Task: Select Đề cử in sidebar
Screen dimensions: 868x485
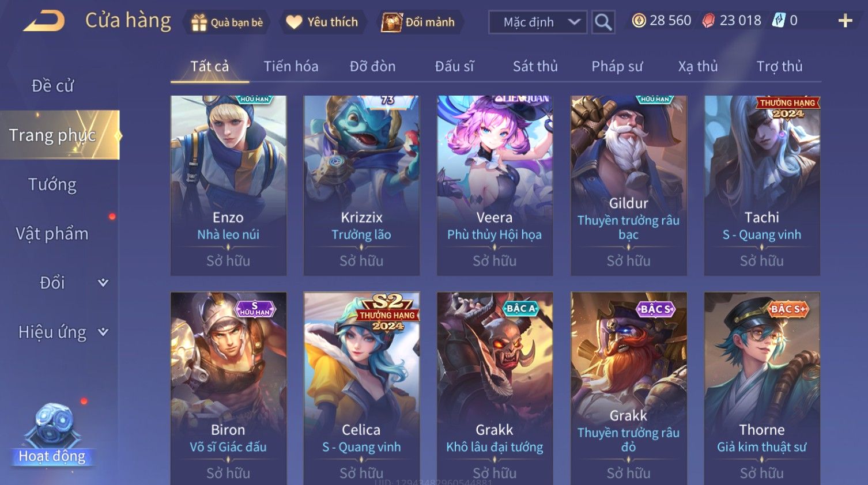Action: tap(52, 86)
